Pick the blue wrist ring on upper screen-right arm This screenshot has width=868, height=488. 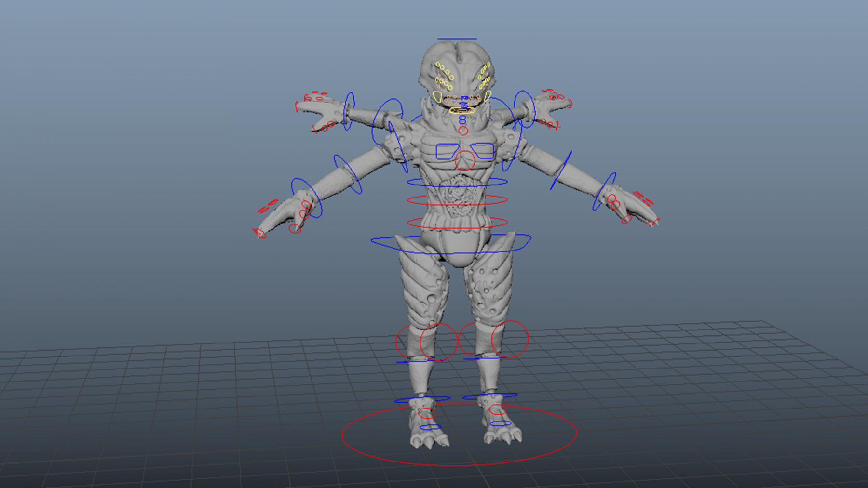tap(525, 109)
